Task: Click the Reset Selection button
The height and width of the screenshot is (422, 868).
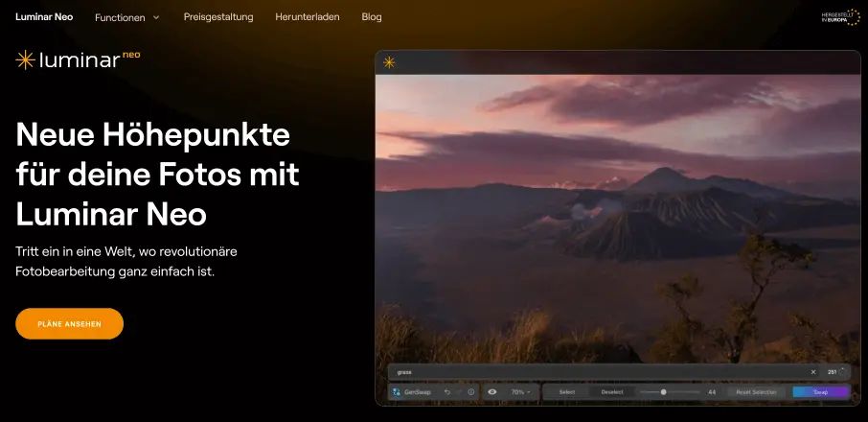Action: pyautogui.click(x=756, y=392)
